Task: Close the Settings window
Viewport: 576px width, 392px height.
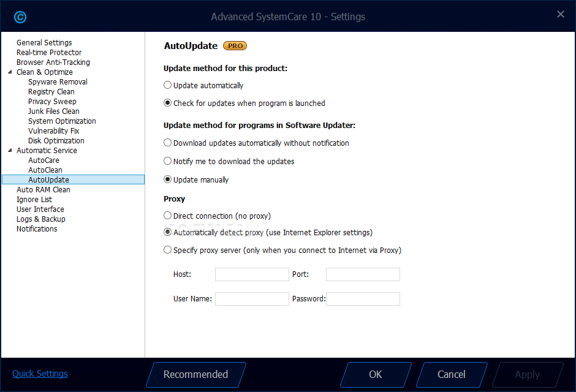Action: pos(561,14)
